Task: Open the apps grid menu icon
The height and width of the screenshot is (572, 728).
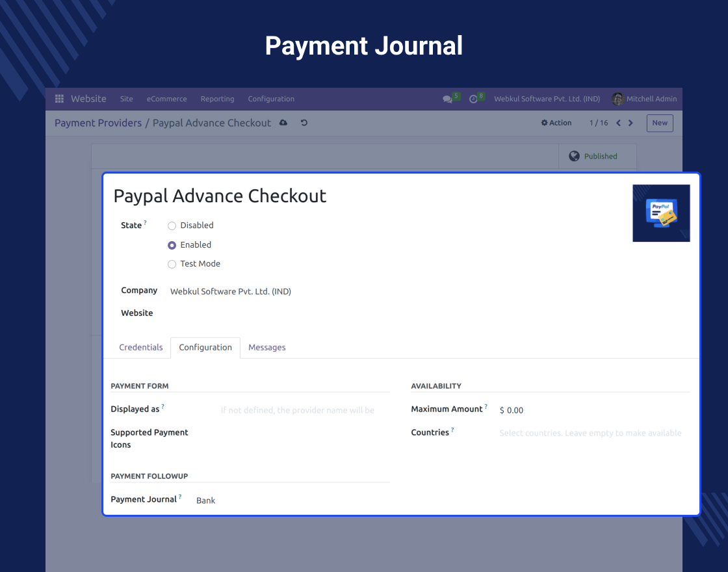Action: pos(59,98)
